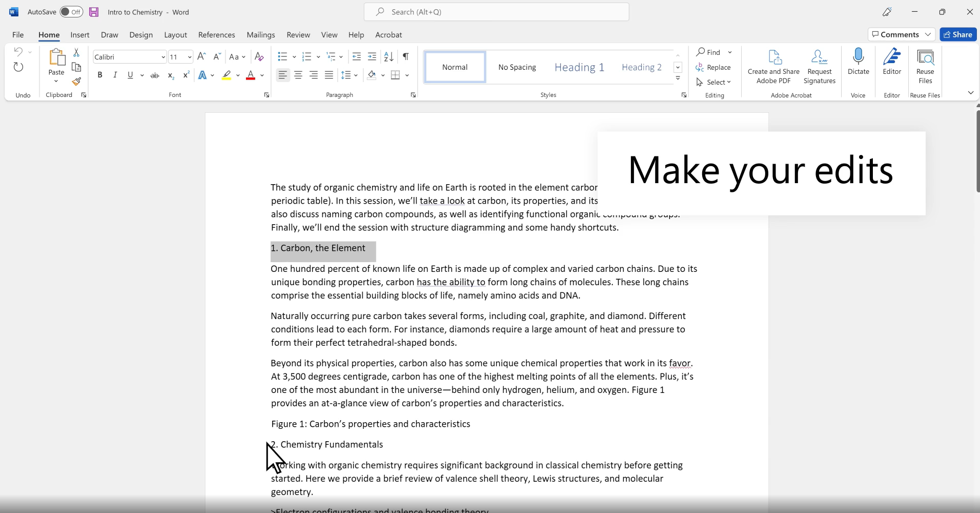Image resolution: width=980 pixels, height=513 pixels.
Task: Apply the Heading 1 style
Action: (579, 67)
